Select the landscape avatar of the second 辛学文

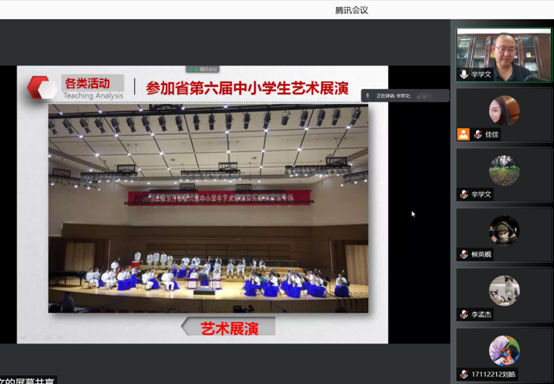click(504, 171)
